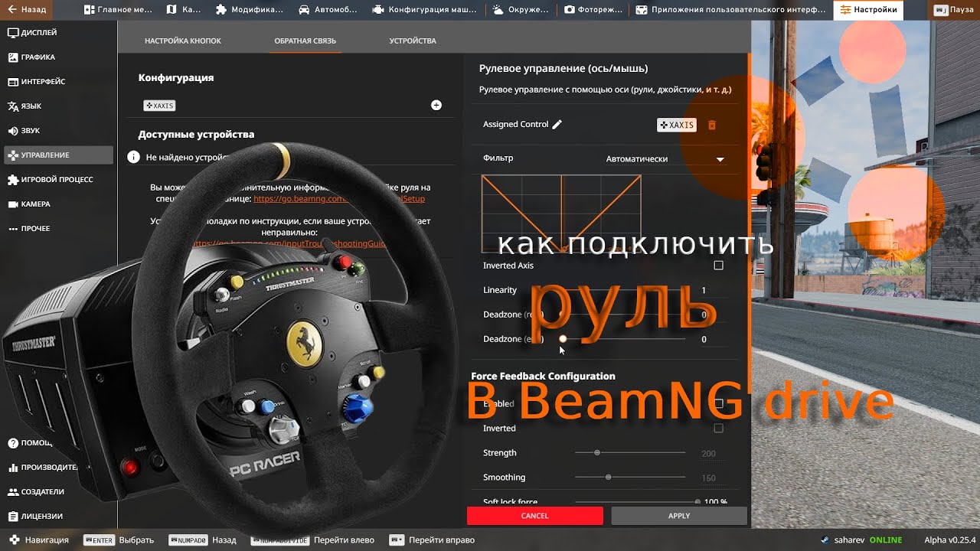
Task: Click the Пауза button
Action: click(953, 10)
